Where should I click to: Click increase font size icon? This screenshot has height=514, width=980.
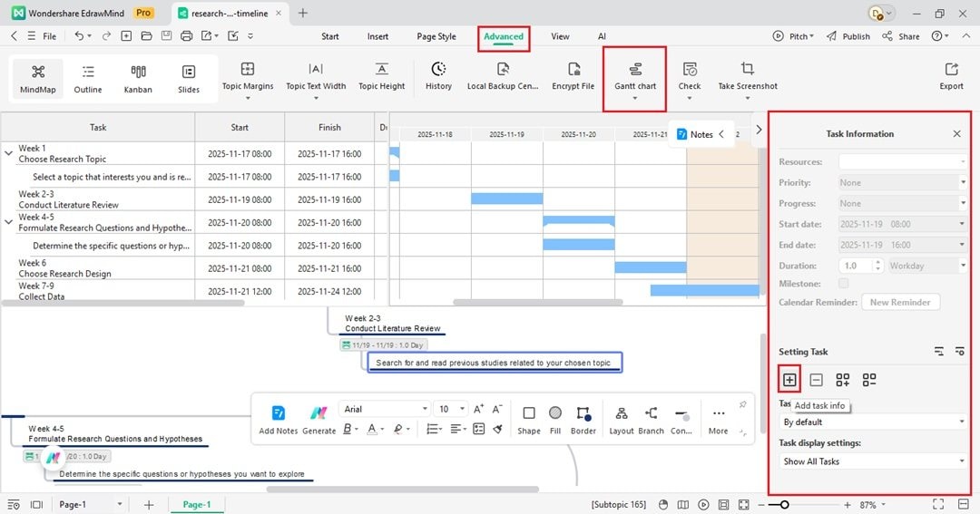coord(478,409)
